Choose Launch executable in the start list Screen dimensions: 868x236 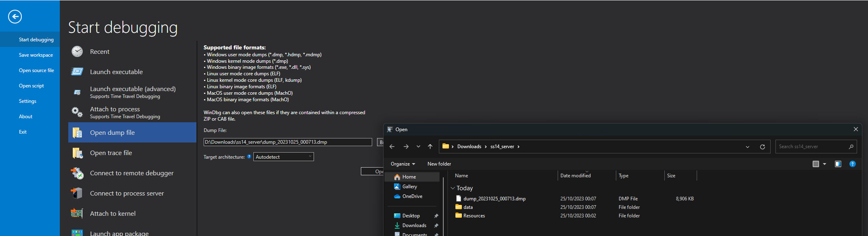tap(132, 72)
